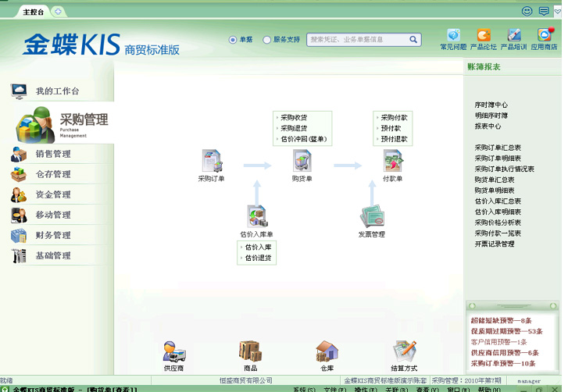
Task: Click the 移动管理 sidebar icon
Action: pyautogui.click(x=19, y=215)
